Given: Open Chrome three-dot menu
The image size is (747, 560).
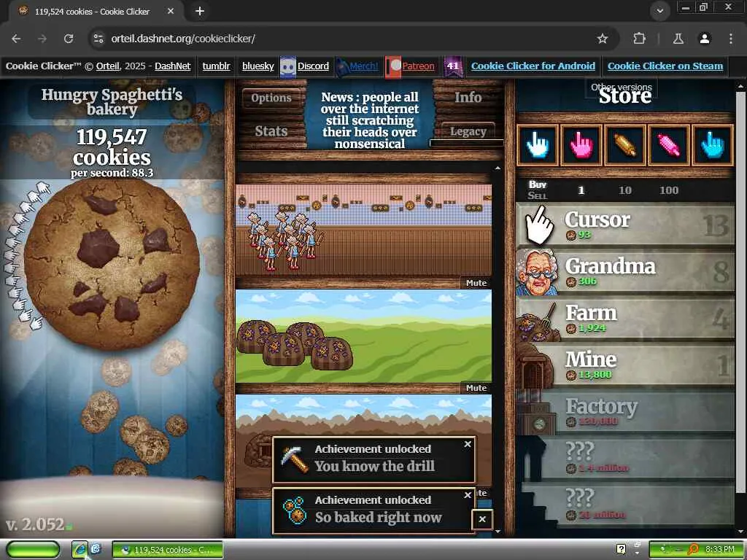Looking at the screenshot, I should pos(730,39).
